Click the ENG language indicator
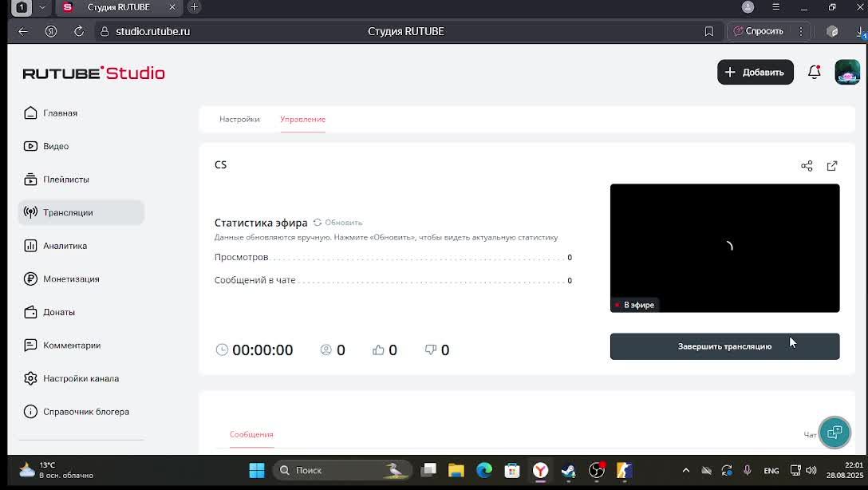Image resolution: width=868 pixels, height=490 pixels. (x=771, y=471)
